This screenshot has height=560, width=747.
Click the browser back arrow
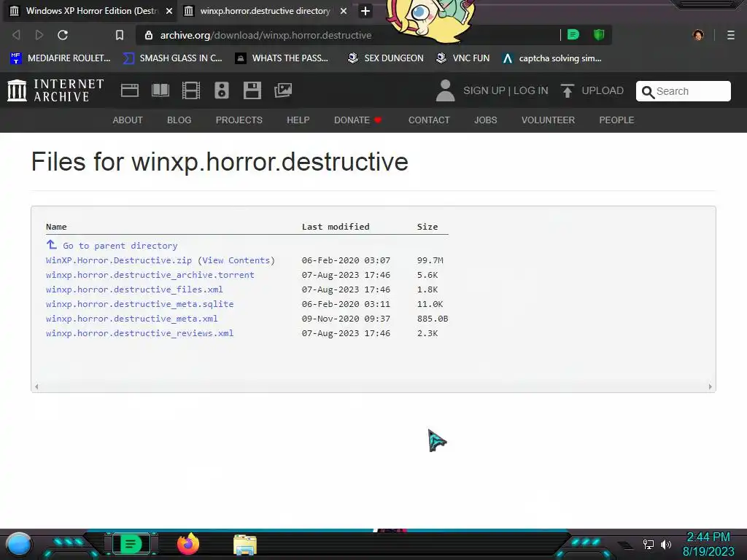[16, 35]
